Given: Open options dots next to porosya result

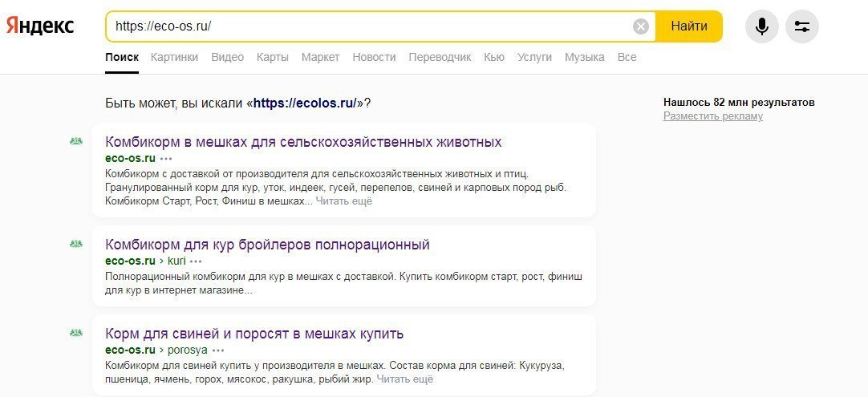Looking at the screenshot, I should pos(218,350).
